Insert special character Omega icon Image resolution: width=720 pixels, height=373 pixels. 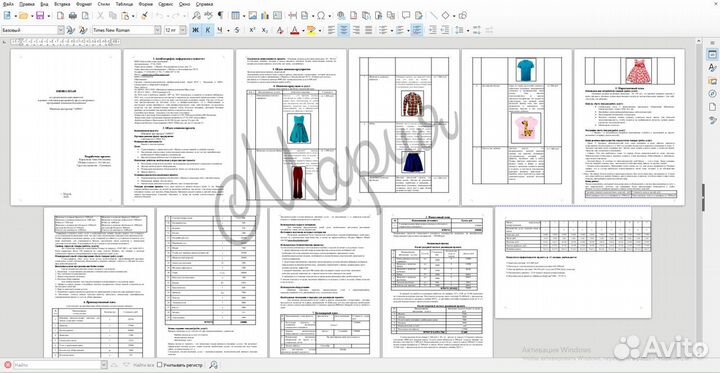pyautogui.click(x=321, y=16)
